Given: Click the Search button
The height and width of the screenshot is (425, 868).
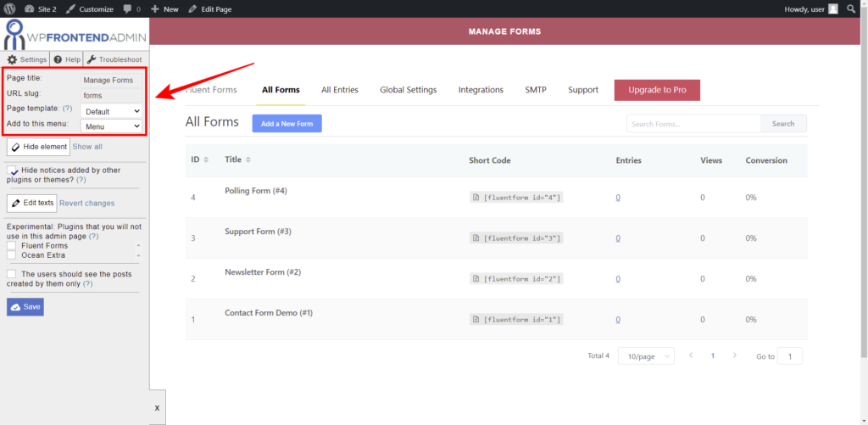Looking at the screenshot, I should point(783,124).
